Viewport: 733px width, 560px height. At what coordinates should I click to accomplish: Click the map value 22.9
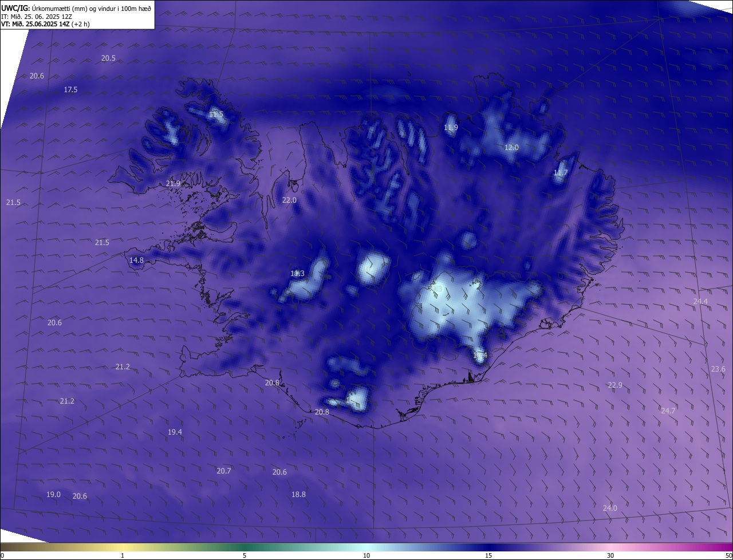pos(615,385)
